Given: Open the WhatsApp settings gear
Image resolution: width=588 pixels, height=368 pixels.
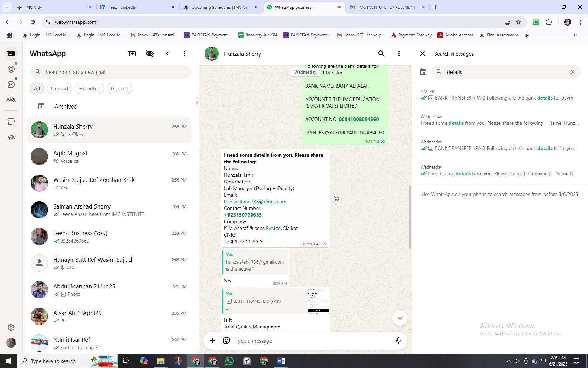Looking at the screenshot, I should [11, 327].
